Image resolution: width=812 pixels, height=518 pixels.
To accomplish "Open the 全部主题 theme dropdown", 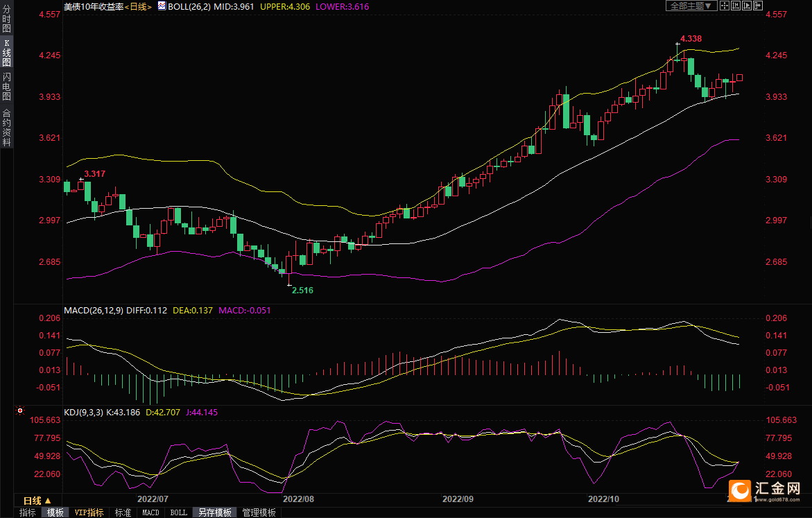I will [691, 6].
